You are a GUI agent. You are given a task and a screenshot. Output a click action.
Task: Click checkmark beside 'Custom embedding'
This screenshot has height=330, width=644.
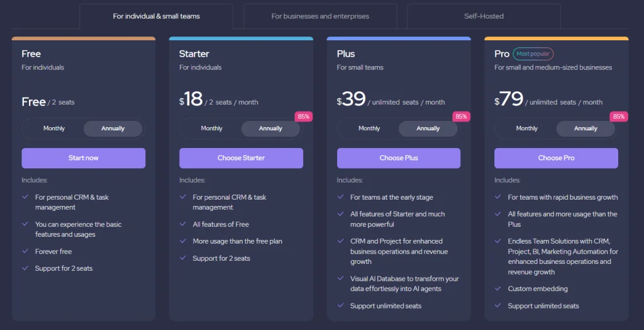coord(498,288)
